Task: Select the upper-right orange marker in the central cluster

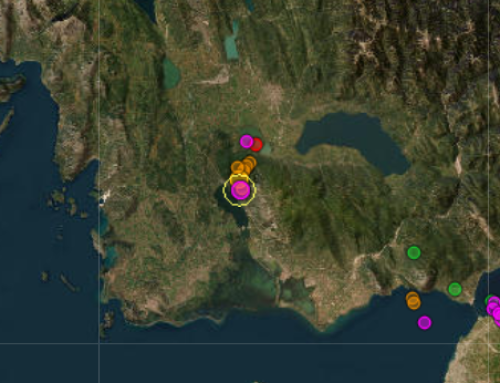Action: pyautogui.click(x=249, y=162)
